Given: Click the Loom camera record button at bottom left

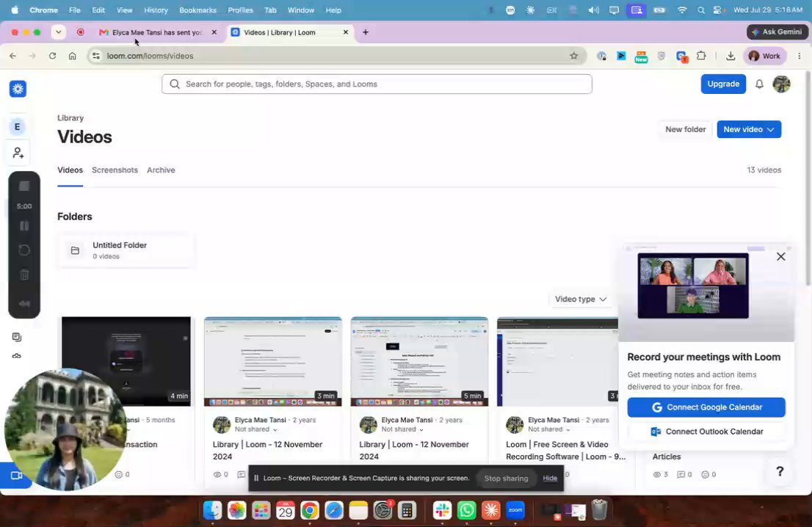Looking at the screenshot, I should (x=15, y=475).
